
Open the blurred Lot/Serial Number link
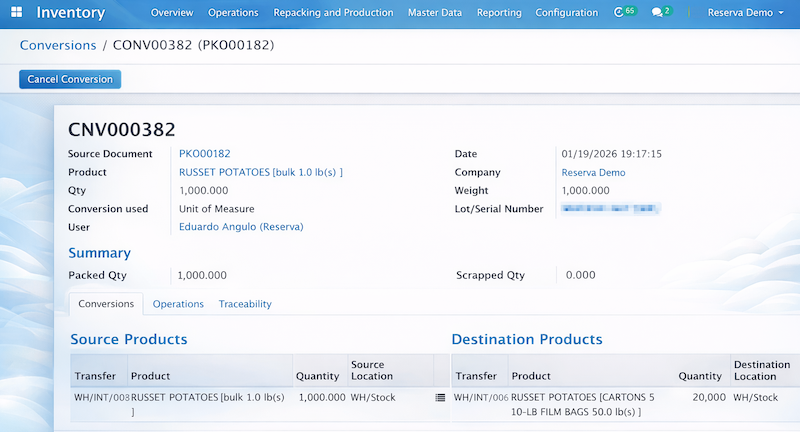click(x=610, y=209)
